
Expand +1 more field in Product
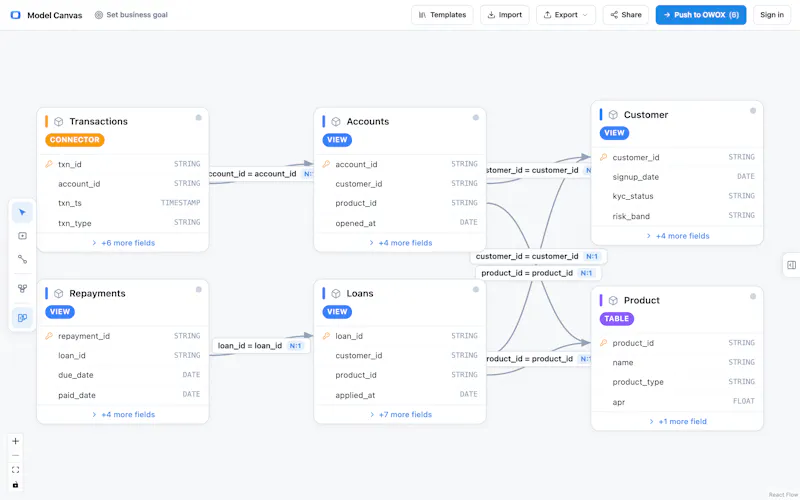click(678, 421)
